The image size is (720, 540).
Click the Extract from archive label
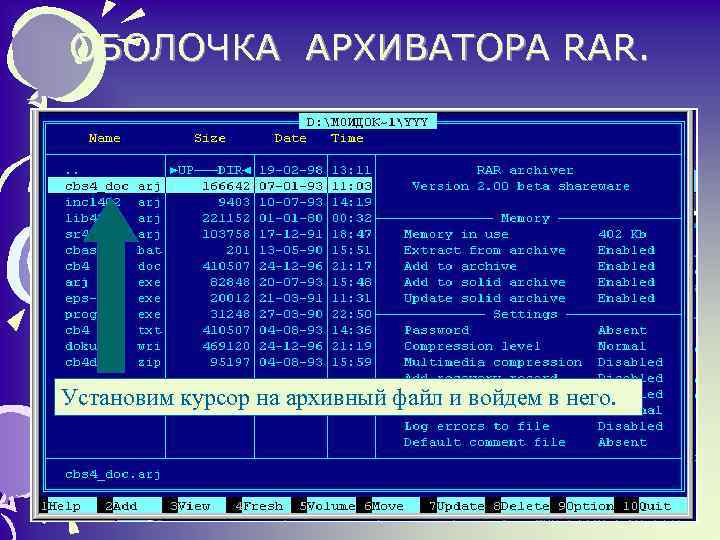tap(484, 250)
